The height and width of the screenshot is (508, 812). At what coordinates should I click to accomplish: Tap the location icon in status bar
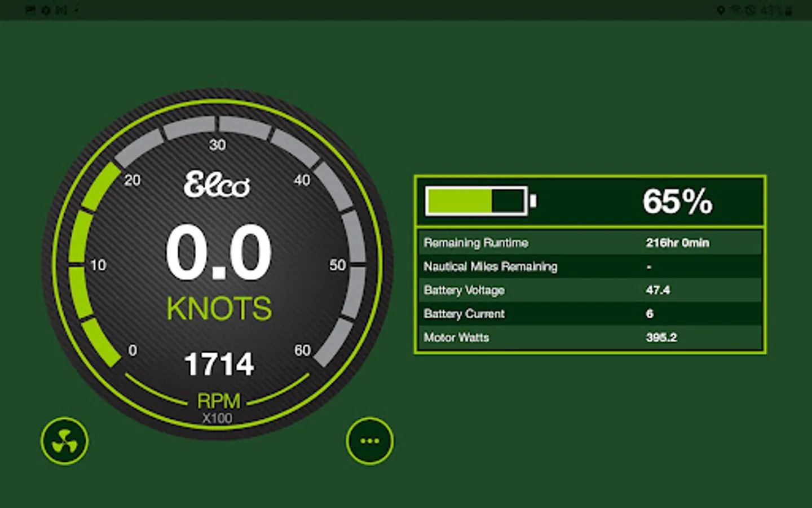click(721, 10)
